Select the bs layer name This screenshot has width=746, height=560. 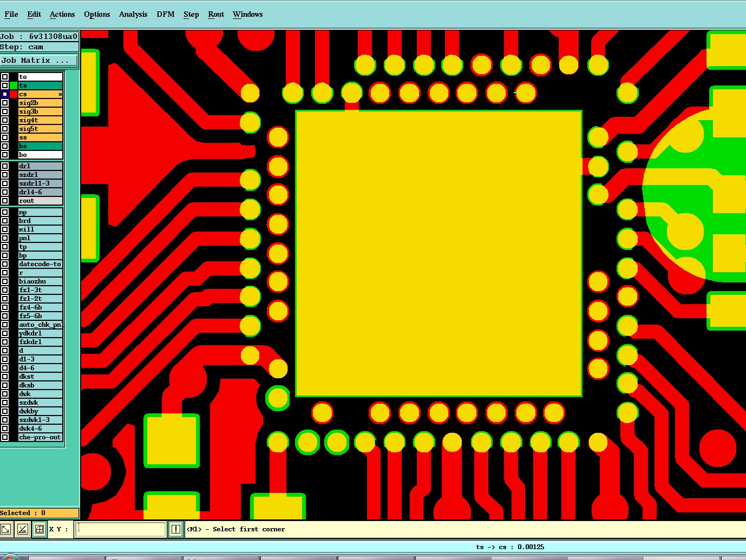coord(41,146)
